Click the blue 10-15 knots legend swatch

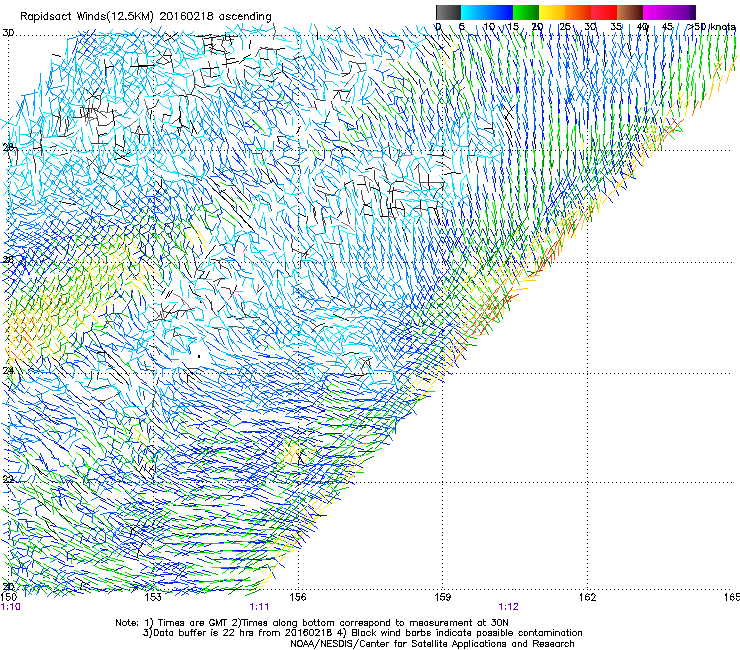click(500, 12)
